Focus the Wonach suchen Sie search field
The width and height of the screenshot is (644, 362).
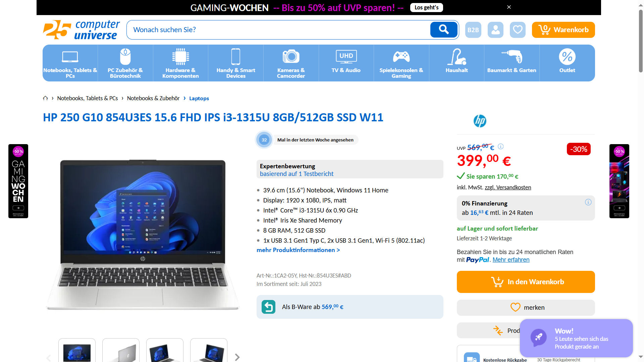click(x=278, y=30)
